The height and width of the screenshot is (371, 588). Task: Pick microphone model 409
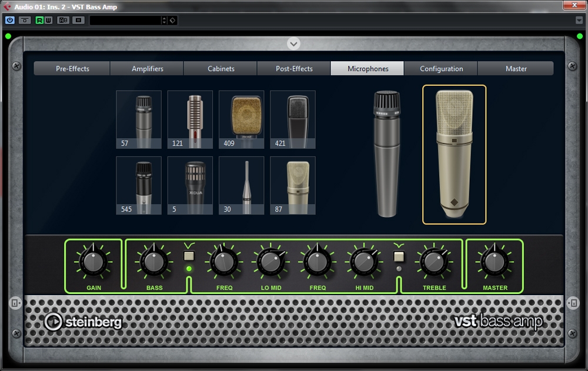pyautogui.click(x=242, y=120)
